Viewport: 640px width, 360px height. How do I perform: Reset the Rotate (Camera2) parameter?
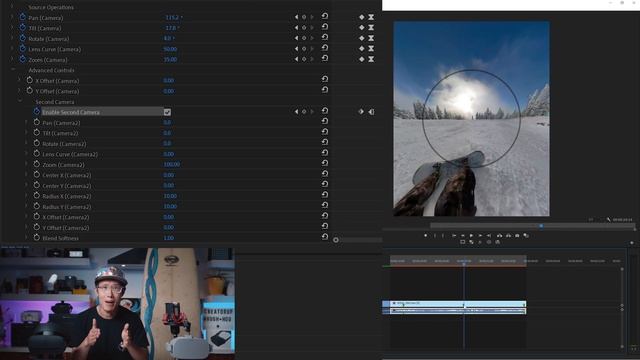click(x=325, y=142)
